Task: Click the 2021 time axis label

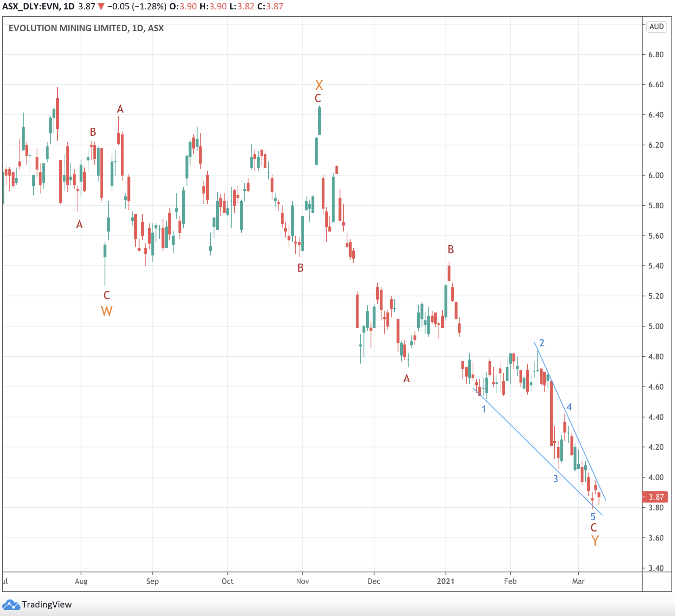Action: pos(445,581)
